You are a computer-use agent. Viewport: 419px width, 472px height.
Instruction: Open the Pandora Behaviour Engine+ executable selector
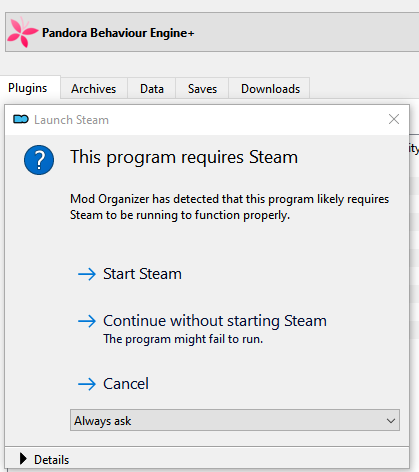pyautogui.click(x=212, y=32)
